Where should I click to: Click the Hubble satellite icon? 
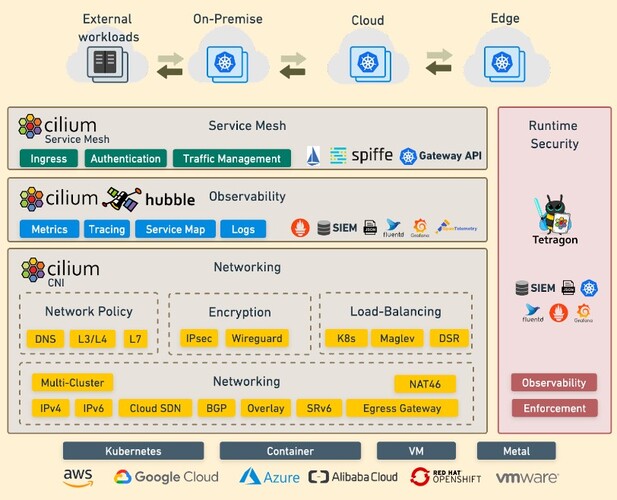click(x=122, y=199)
